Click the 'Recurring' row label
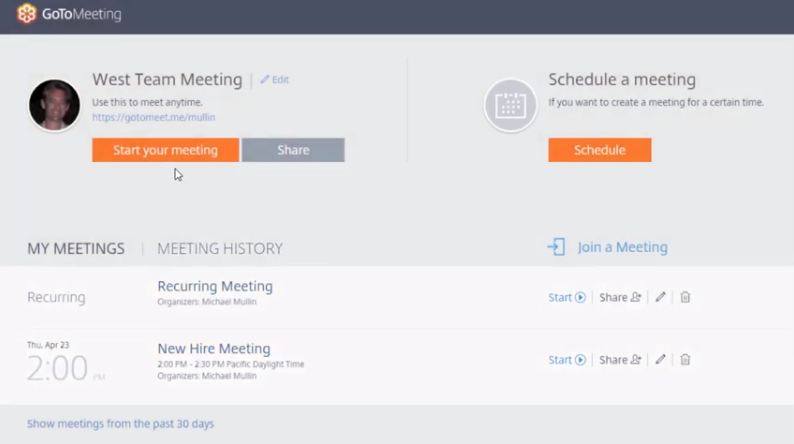 pyautogui.click(x=56, y=297)
